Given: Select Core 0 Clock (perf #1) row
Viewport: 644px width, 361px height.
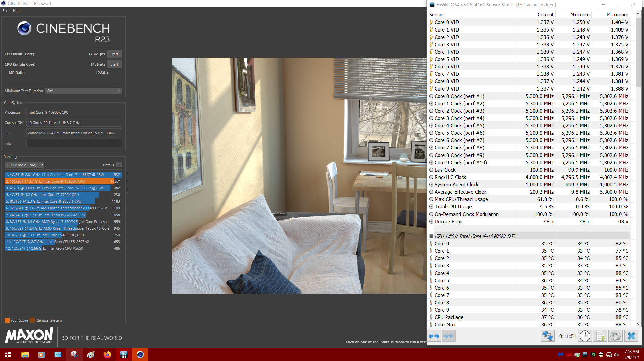Looking at the screenshot, I should point(529,96).
